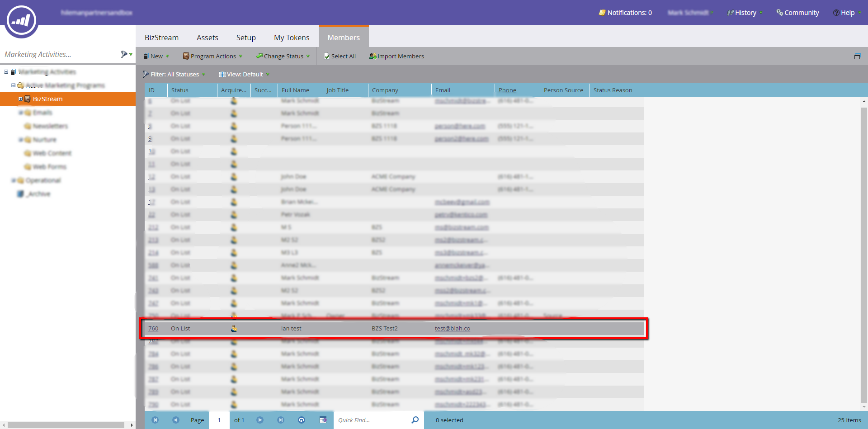
Task: Go to first page icon
Action: tap(155, 420)
